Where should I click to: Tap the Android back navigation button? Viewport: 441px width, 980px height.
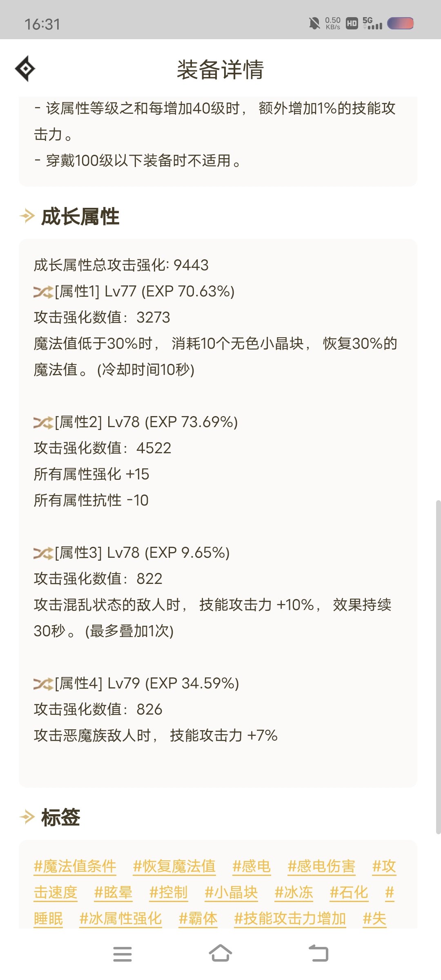pyautogui.click(x=318, y=953)
